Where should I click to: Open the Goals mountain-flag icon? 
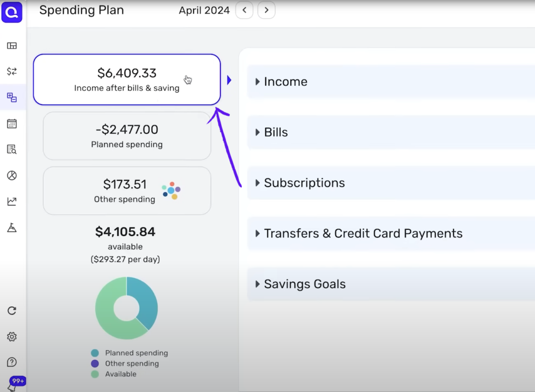pos(12,227)
